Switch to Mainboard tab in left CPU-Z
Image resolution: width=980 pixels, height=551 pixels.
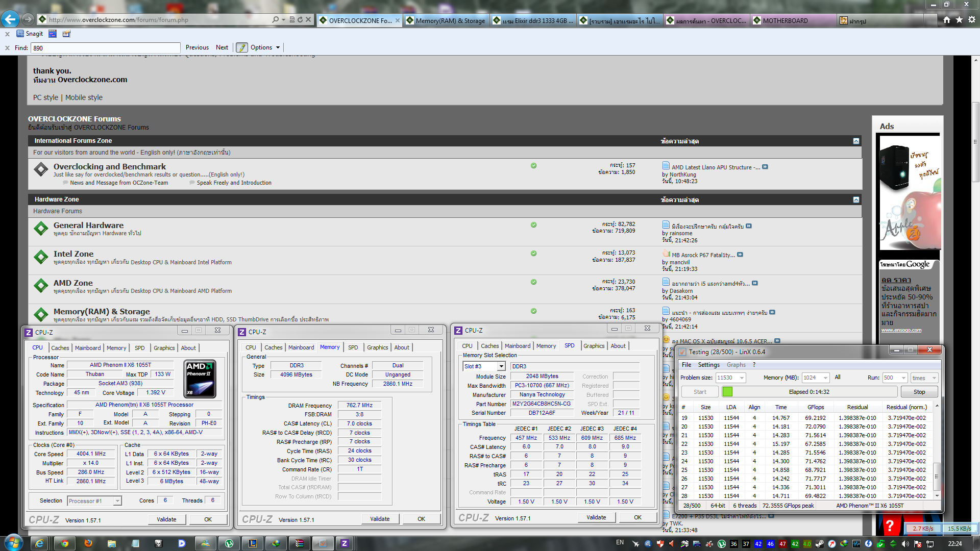click(88, 348)
